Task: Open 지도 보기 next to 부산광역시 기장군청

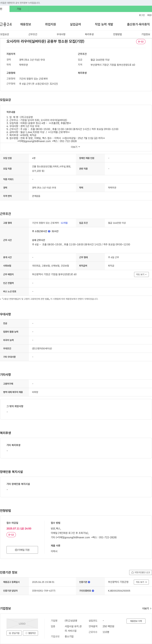Action: pos(141,582)
